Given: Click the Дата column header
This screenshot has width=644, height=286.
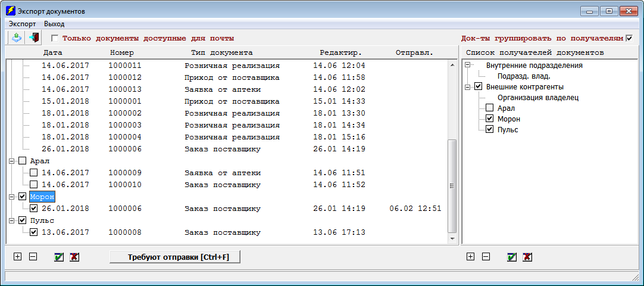Looking at the screenshot, I should (x=52, y=52).
